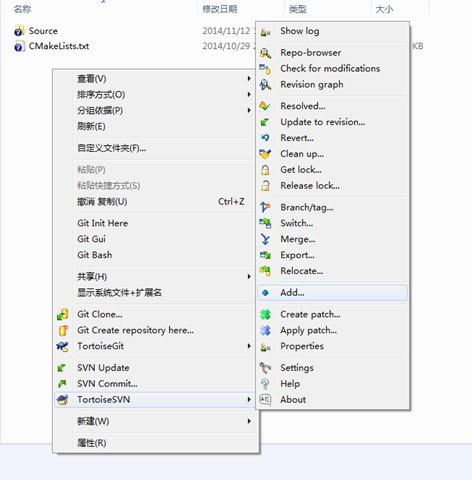Click the Repo-browser magnifier icon
Image resolution: width=472 pixels, height=480 pixels.
click(265, 53)
